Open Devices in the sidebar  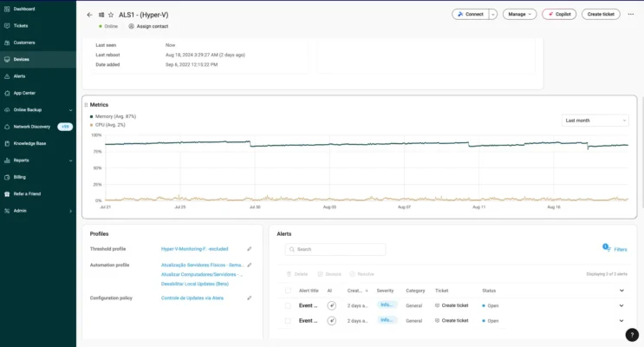(22, 59)
